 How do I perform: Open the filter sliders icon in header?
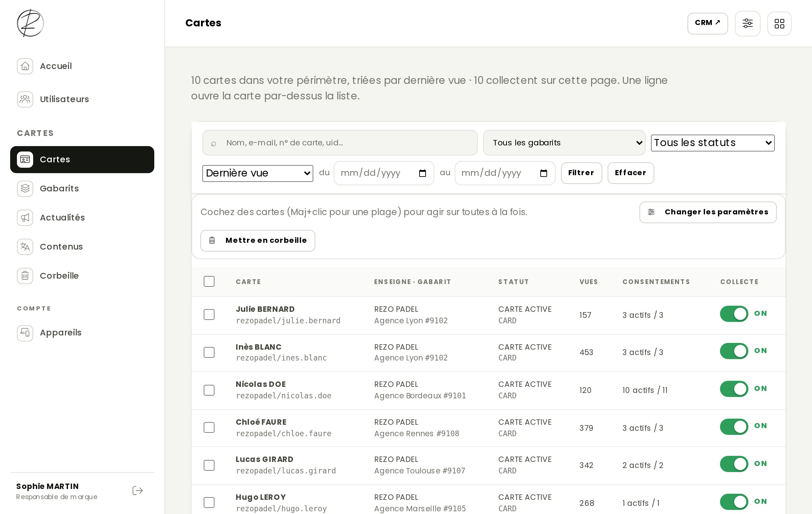(x=747, y=23)
